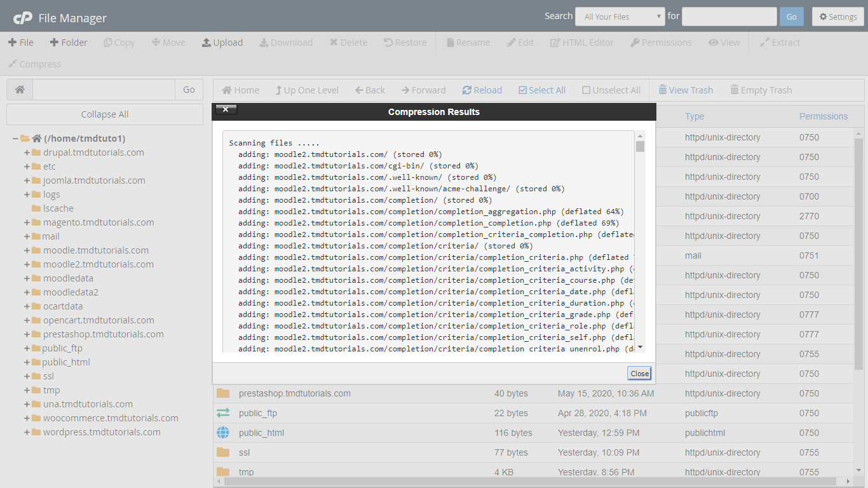Screen dimensions: 868x488
Task: Click the home icon beside path field
Action: (x=20, y=90)
